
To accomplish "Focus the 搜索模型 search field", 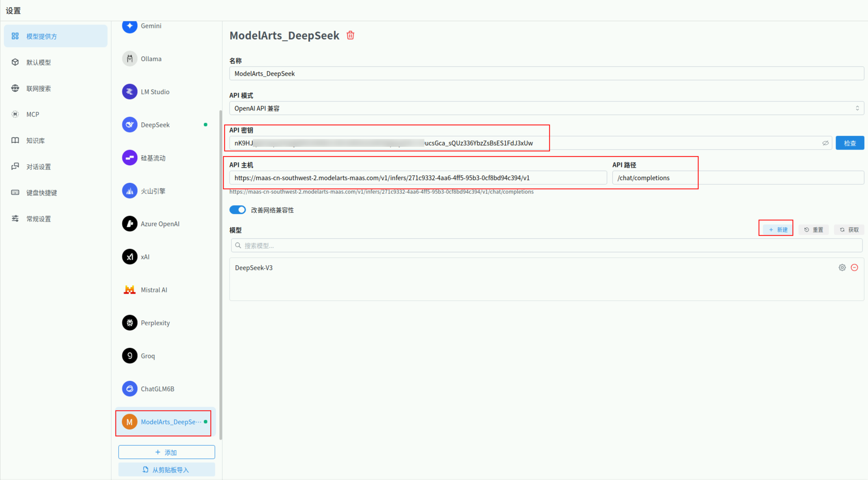I will (546, 246).
